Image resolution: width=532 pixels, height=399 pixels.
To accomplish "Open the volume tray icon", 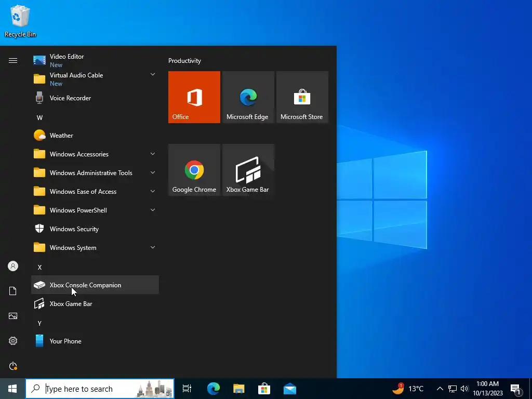I will (464, 389).
